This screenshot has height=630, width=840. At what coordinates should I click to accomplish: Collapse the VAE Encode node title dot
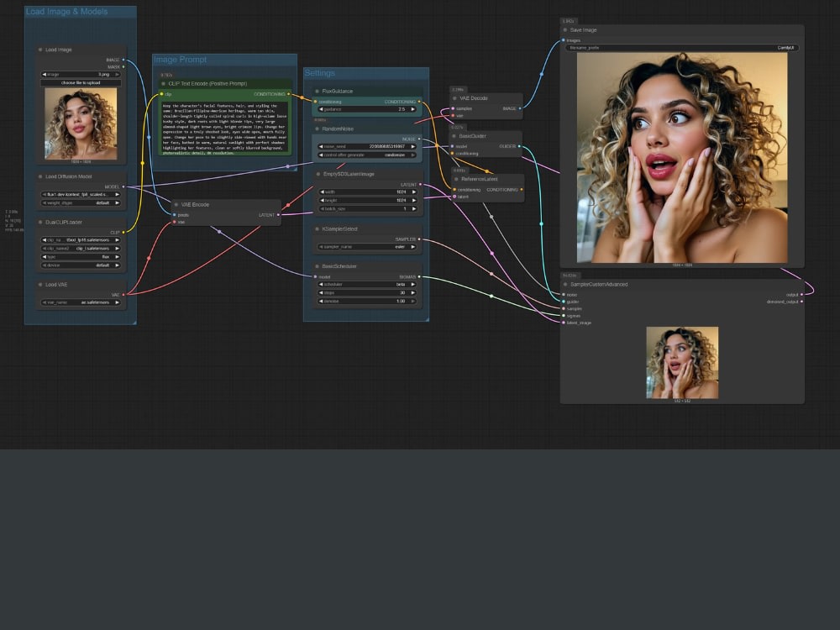176,205
